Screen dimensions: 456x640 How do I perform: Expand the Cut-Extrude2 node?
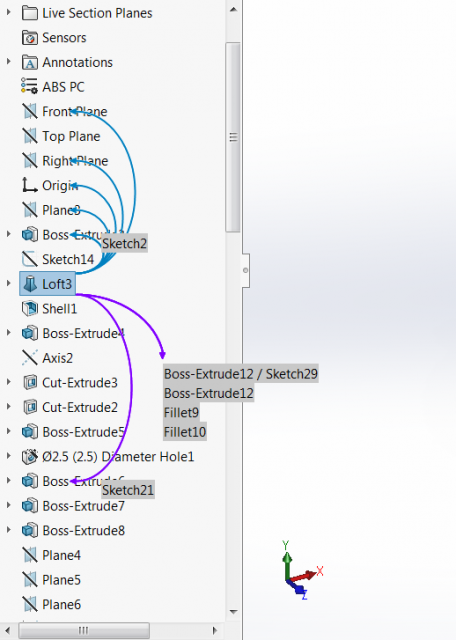tap(8, 407)
